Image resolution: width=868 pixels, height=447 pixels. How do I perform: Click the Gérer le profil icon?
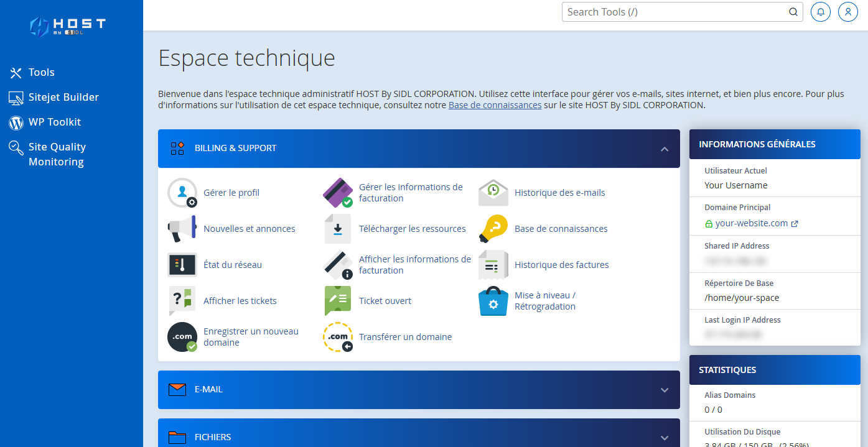click(x=182, y=193)
